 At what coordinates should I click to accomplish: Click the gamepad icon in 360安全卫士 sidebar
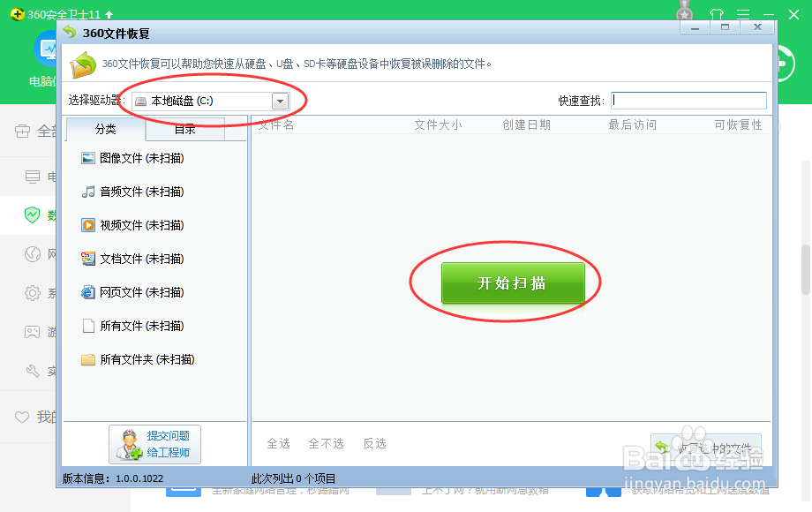coord(32,332)
